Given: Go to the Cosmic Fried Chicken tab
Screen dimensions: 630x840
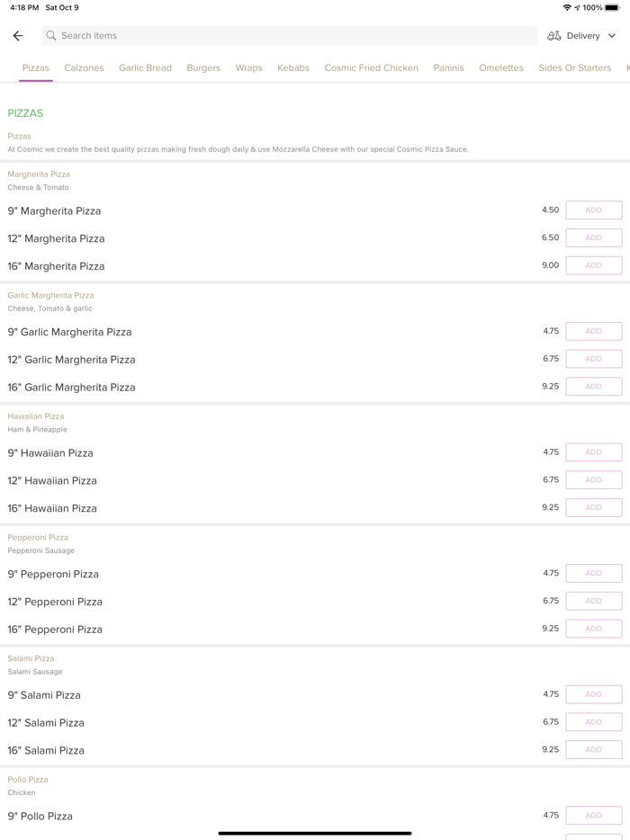Looking at the screenshot, I should point(371,68).
